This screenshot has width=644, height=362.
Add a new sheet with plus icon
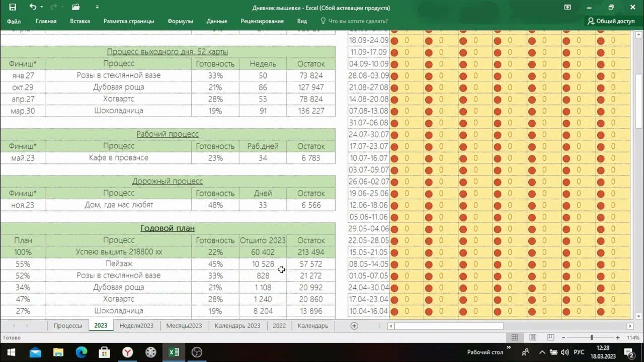click(354, 326)
